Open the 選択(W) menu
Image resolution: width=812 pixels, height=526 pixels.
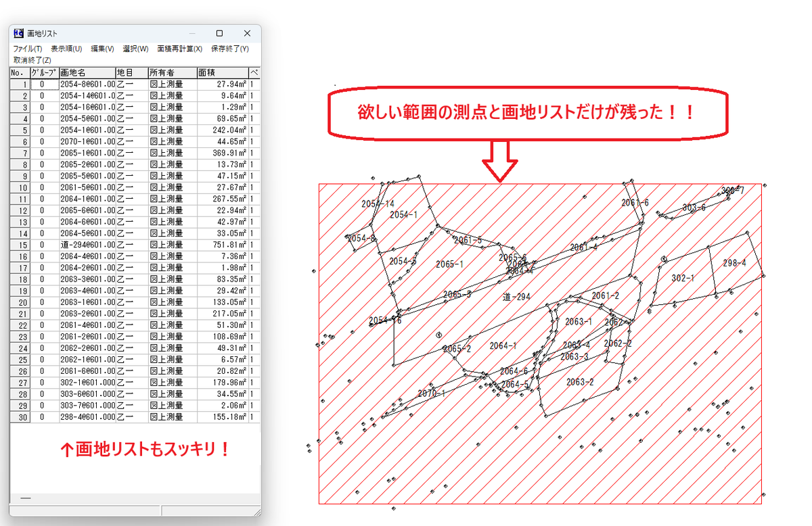[x=135, y=49]
